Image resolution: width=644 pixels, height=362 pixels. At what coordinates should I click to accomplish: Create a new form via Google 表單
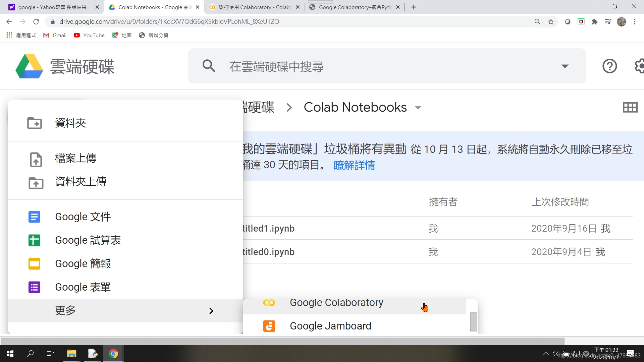point(83,287)
